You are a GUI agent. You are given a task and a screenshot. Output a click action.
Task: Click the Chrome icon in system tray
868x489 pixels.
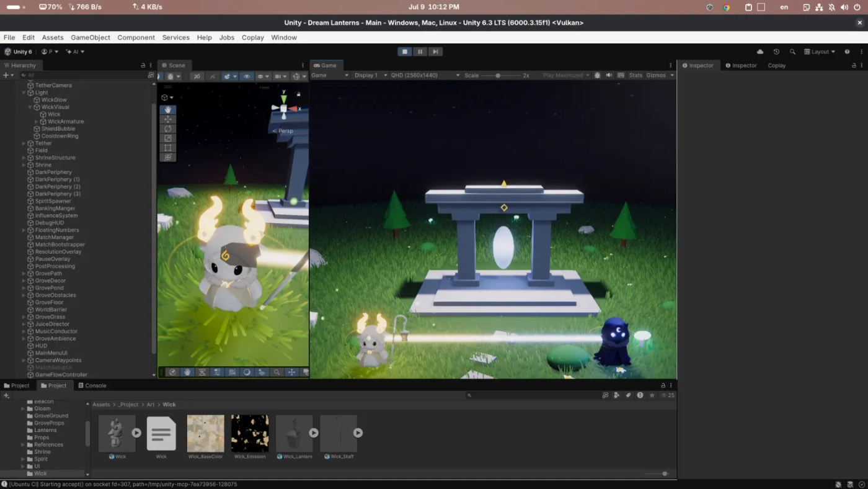tap(727, 7)
